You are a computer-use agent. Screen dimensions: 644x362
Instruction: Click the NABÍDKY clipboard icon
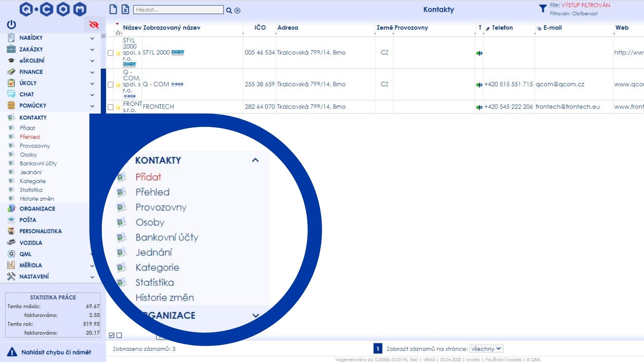coord(11,38)
